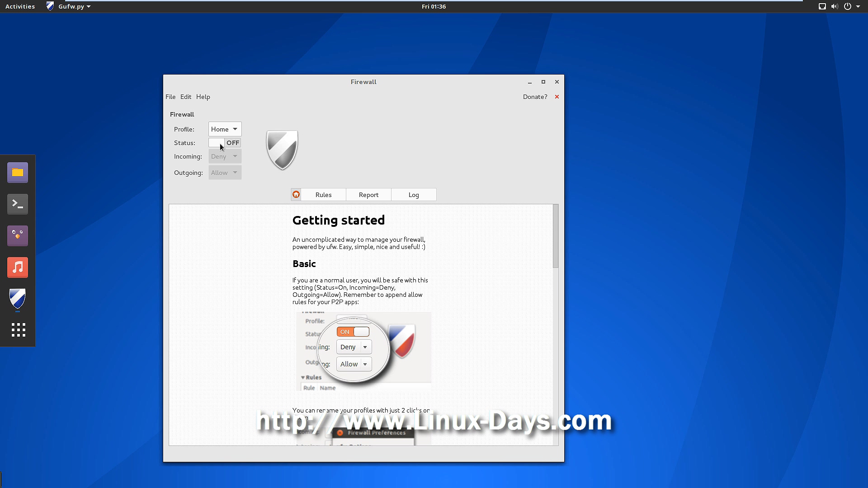The width and height of the screenshot is (868, 488).
Task: Click the network icon in top bar
Action: click(822, 6)
